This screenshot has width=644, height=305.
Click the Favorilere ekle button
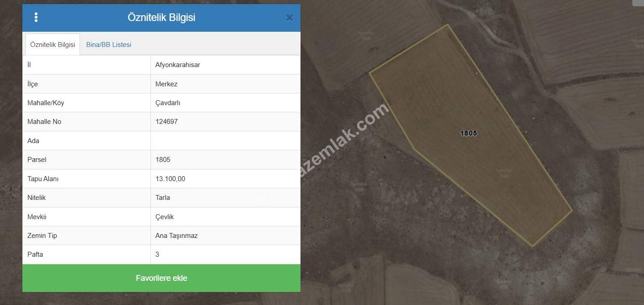161,278
